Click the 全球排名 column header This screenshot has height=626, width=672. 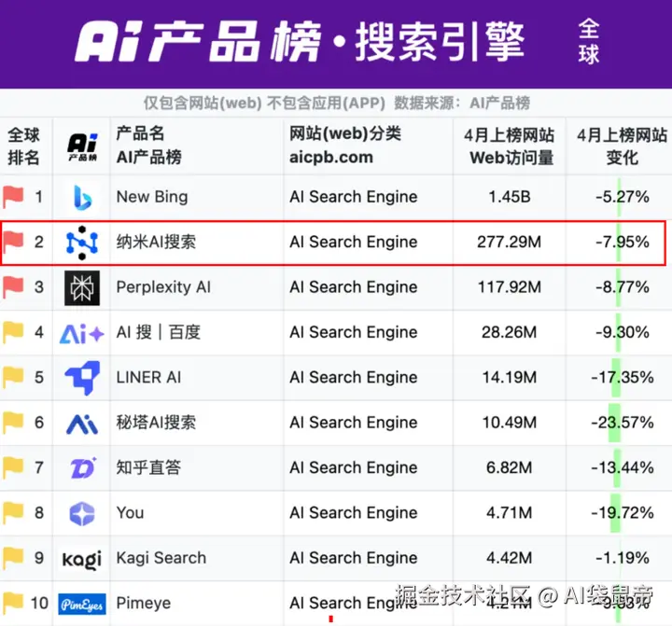(23, 146)
